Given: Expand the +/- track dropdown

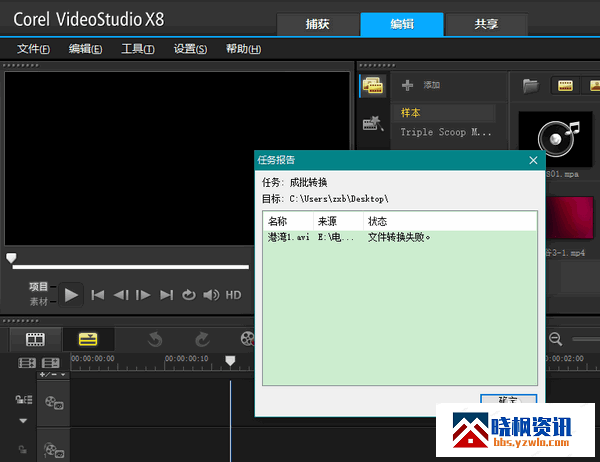Looking at the screenshot, I should pos(51,375).
